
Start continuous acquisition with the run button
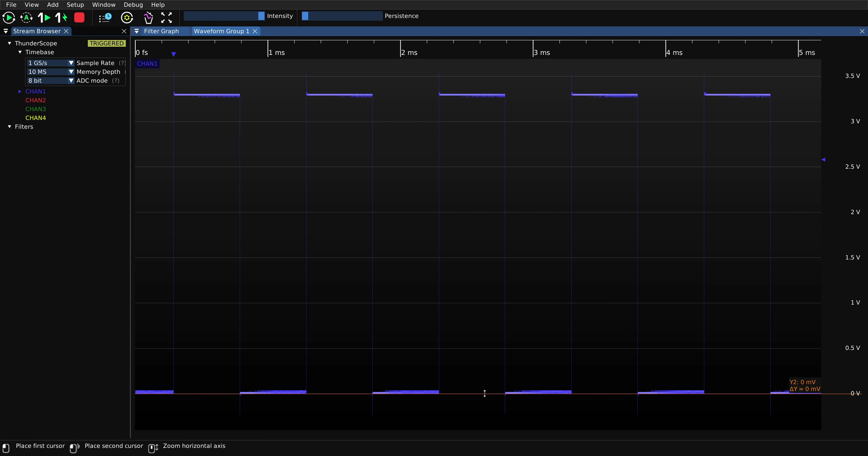click(x=8, y=17)
